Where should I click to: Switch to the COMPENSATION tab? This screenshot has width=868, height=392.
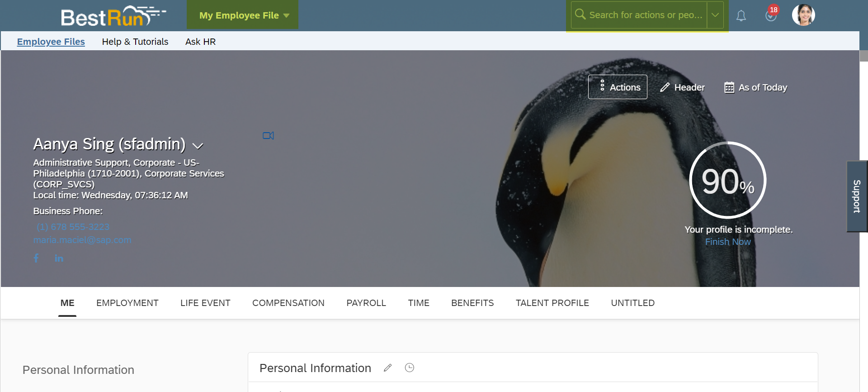click(x=288, y=303)
